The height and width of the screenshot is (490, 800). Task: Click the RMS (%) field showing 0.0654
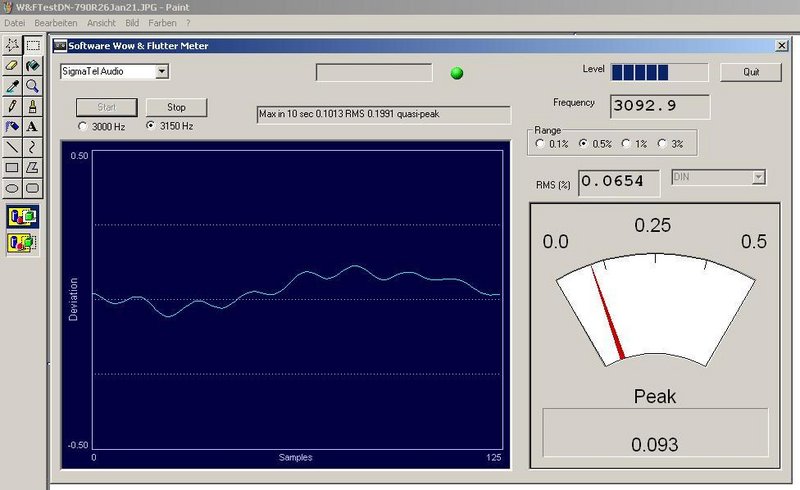[x=619, y=183]
